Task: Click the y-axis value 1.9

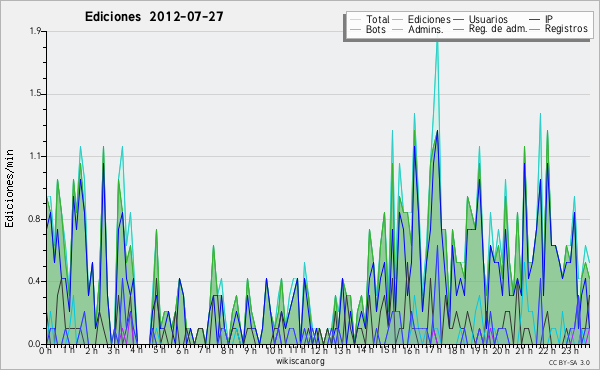Action: (35, 31)
